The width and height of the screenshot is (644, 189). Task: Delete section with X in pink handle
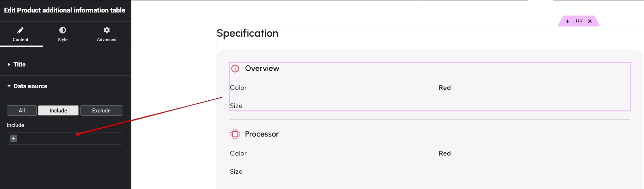pyautogui.click(x=590, y=21)
